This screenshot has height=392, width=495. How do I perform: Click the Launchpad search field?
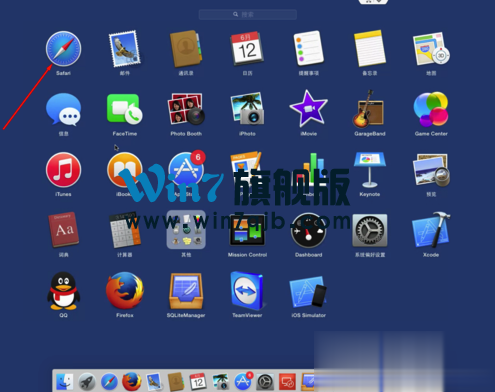(x=248, y=14)
